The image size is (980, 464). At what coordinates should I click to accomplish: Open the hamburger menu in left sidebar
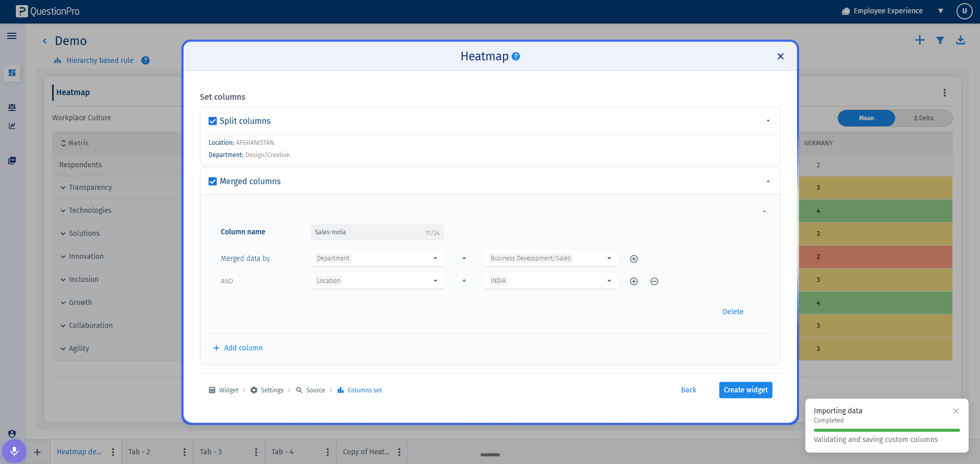[12, 36]
